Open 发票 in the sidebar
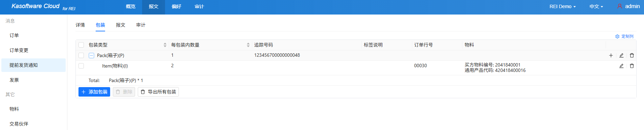 pos(34,80)
